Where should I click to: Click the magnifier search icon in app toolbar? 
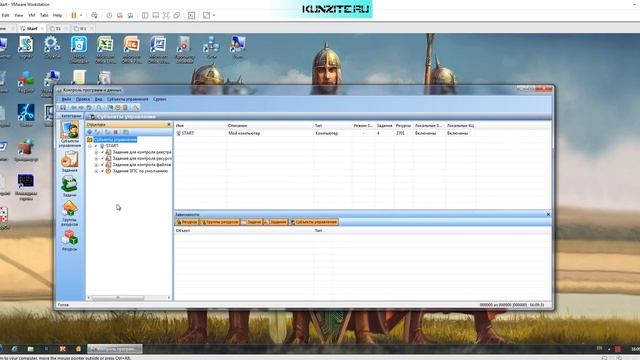(99, 107)
